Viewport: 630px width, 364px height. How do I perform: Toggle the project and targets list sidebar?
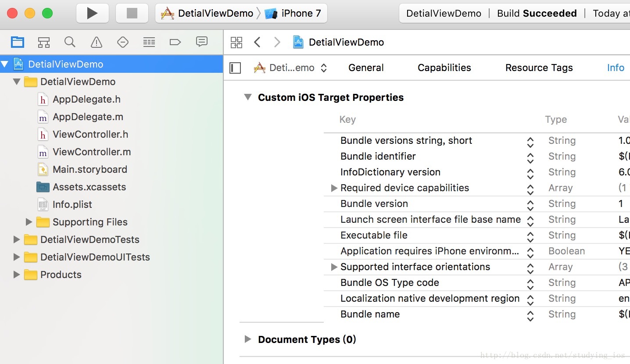[x=236, y=68]
